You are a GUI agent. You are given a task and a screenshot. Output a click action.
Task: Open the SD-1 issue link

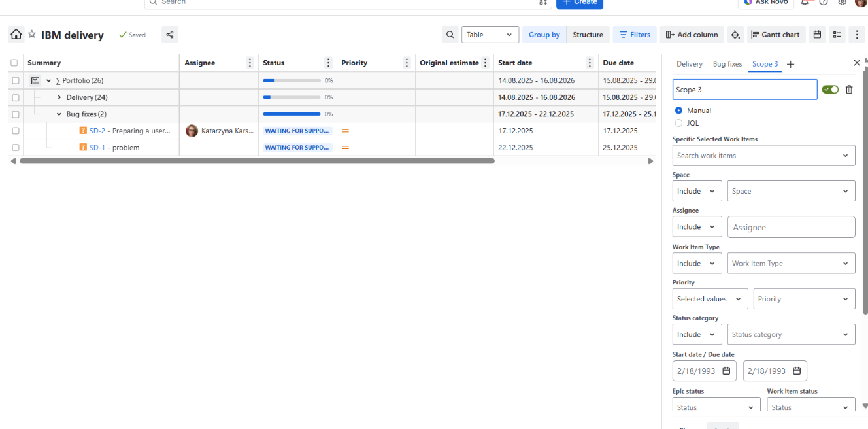pos(97,147)
